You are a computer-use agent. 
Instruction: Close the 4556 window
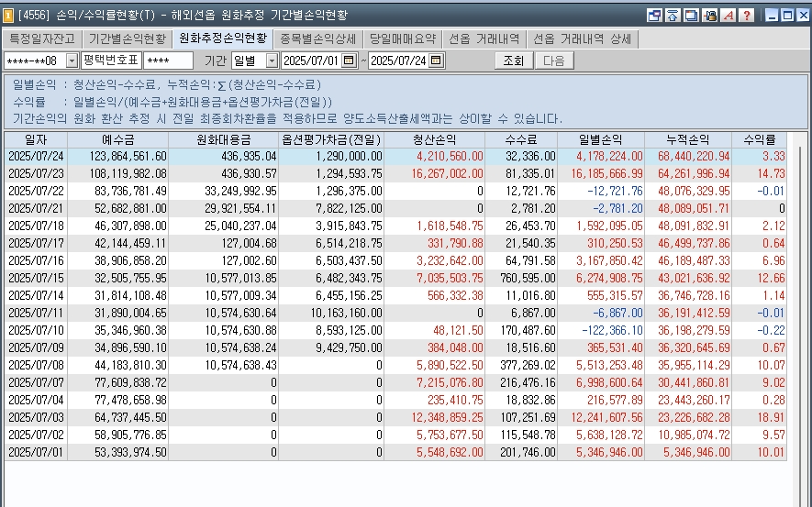[x=803, y=16]
